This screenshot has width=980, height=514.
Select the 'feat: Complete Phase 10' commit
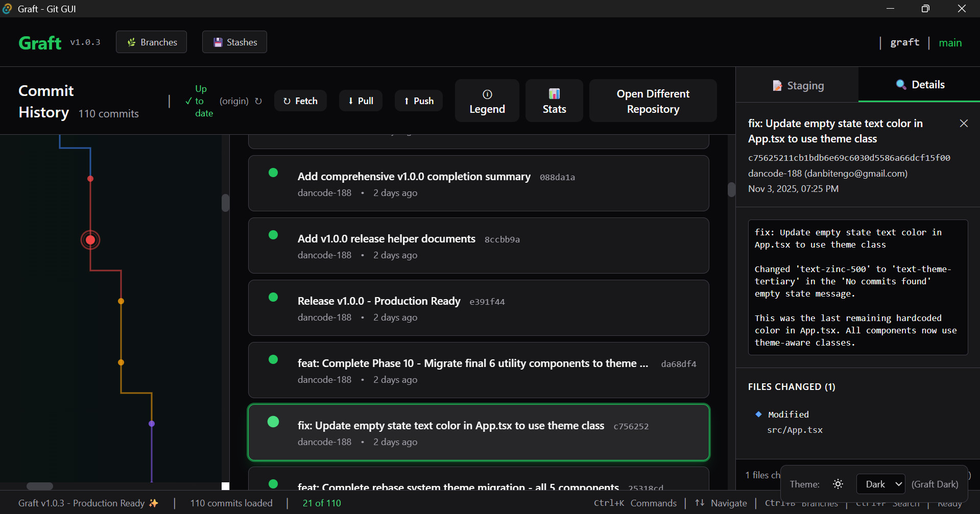[x=479, y=370]
